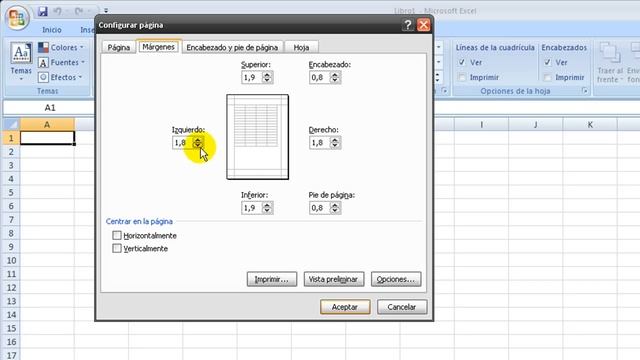Adjust Superior margin spinner
This screenshot has height=360, width=640.
267,77
